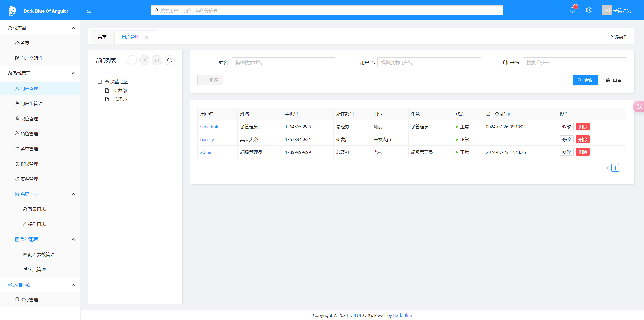
Task: Open 用户组管理 sidebar item
Action: coord(40,103)
